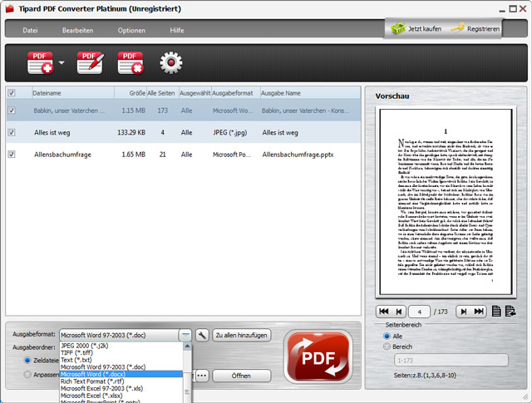Select the Alles ist weg file name
Screen dimensions: 532x403
coord(52,133)
